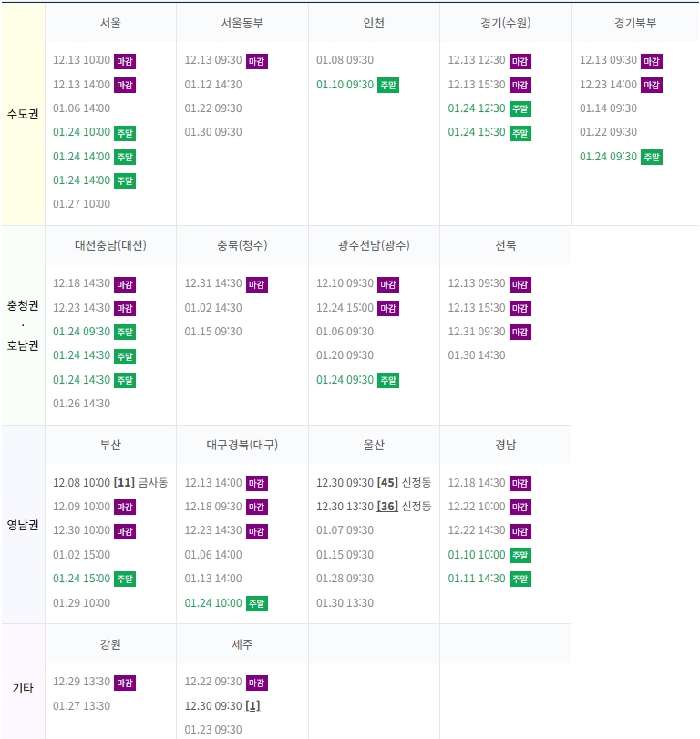Click the 수도권 region row label
The image size is (700, 739).
23,114
